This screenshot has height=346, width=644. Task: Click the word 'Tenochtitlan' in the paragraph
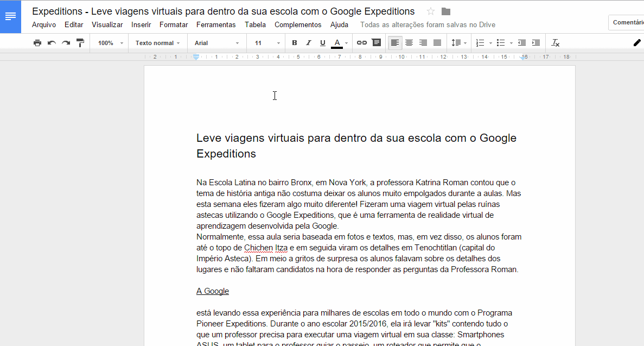click(436, 248)
